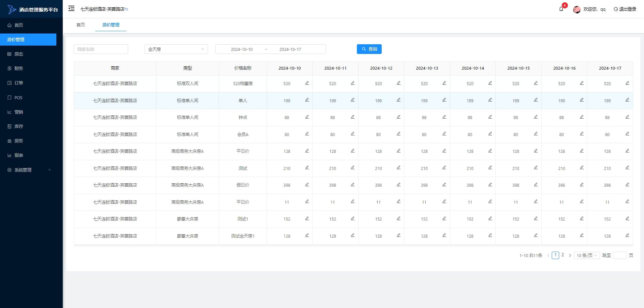Screen dimensions: 644x308
Task: Open 首页 in the sidebar
Action: click(28, 25)
